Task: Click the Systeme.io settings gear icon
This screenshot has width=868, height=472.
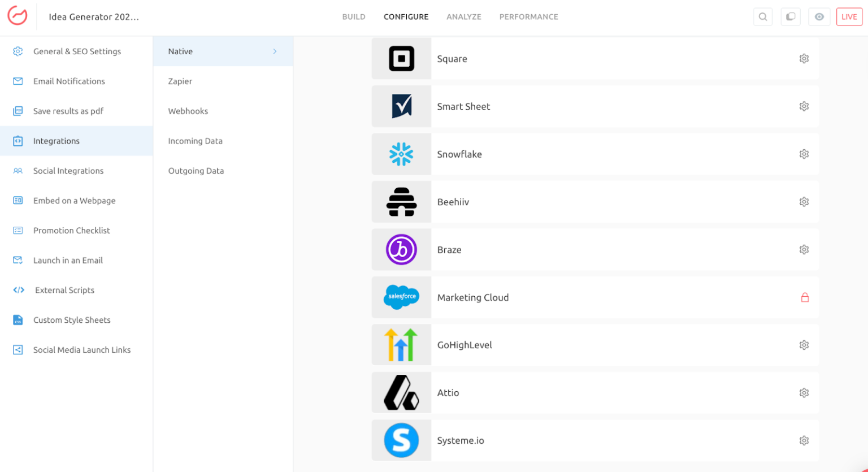Action: point(804,441)
